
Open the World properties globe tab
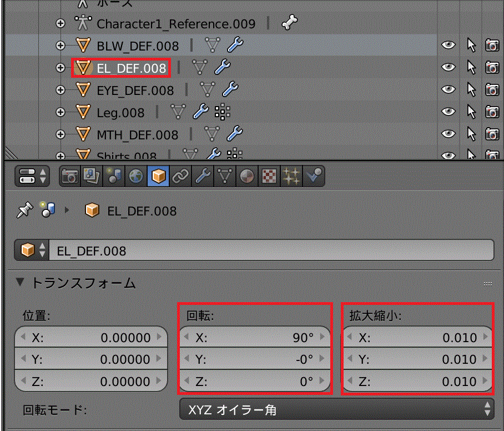(136, 177)
